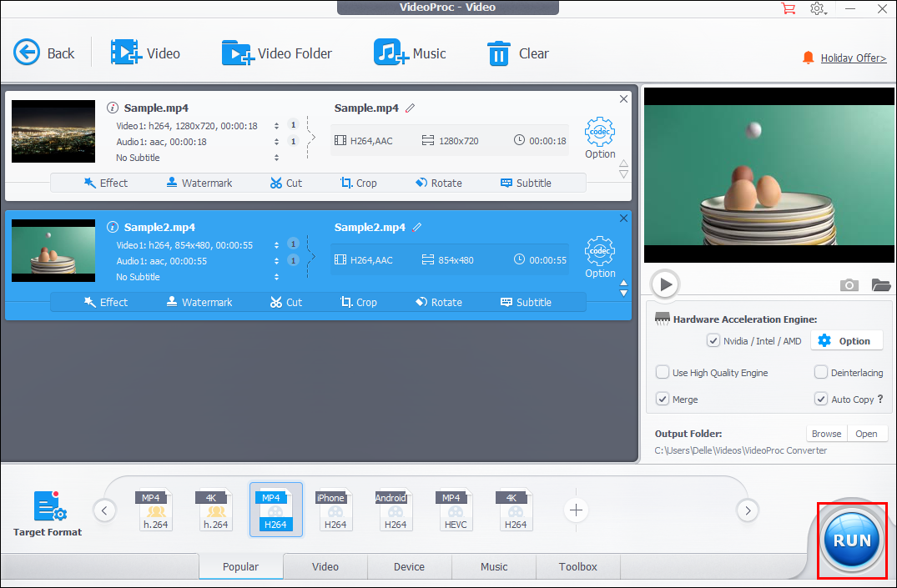
Task: Choose the Android H264 preset
Action: [x=396, y=510]
